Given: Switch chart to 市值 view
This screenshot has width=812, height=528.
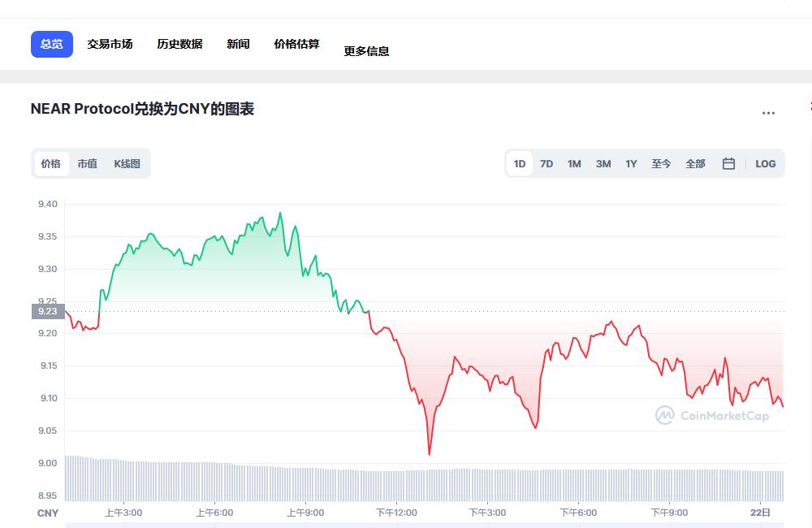Looking at the screenshot, I should pos(87,163).
